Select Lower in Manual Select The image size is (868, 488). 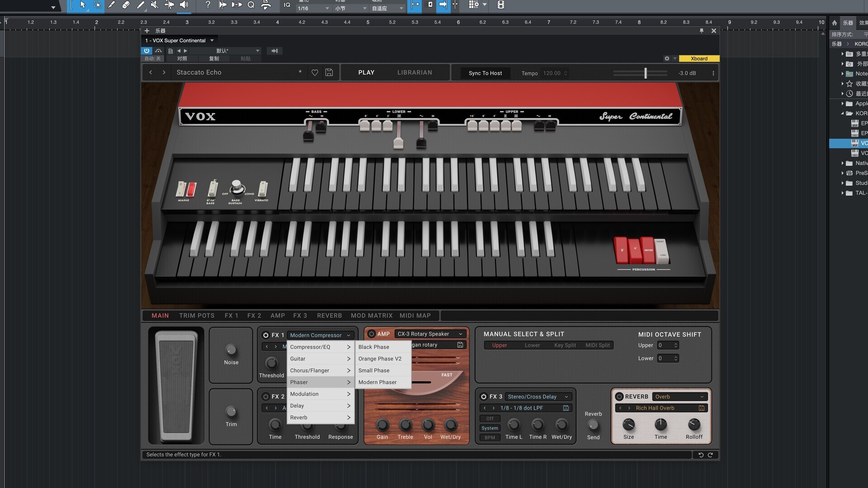(x=532, y=345)
